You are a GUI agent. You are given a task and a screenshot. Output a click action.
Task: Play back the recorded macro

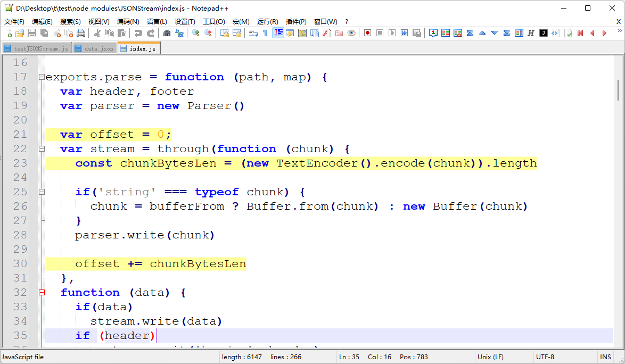coord(392,33)
